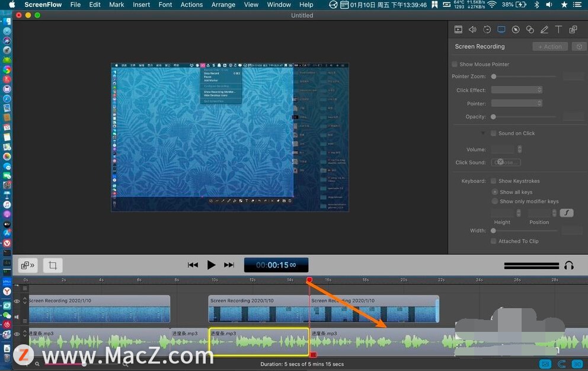Select the yellow-highlighted 进度条.mp3 audio clip
This screenshot has height=371, width=588.
(259, 342)
